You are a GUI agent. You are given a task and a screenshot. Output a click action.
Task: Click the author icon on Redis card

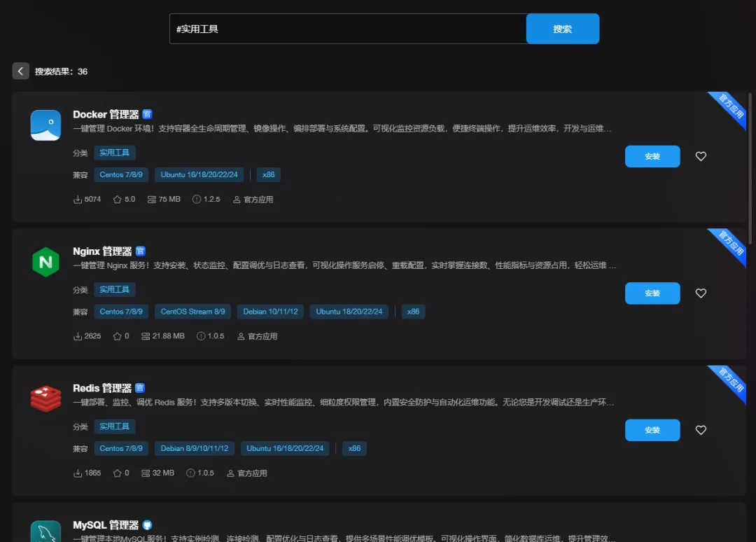click(230, 473)
